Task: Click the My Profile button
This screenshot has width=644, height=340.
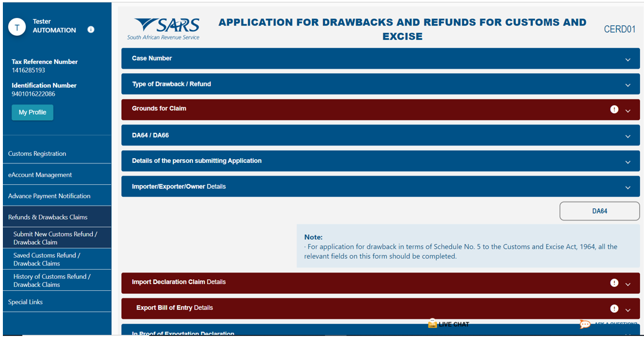Action: pos(32,112)
